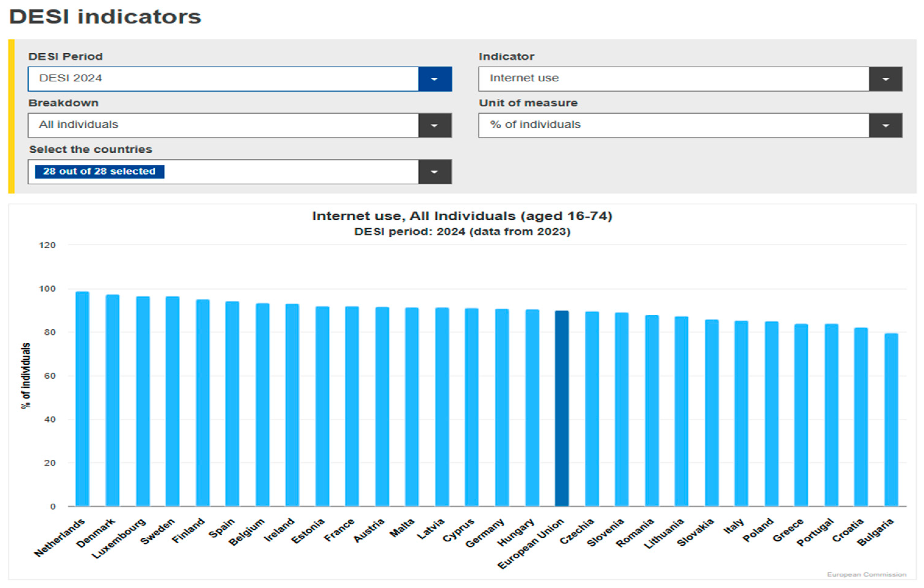The image size is (924, 588).
Task: Click the Indicator dropdown arrow button
Action: point(885,79)
